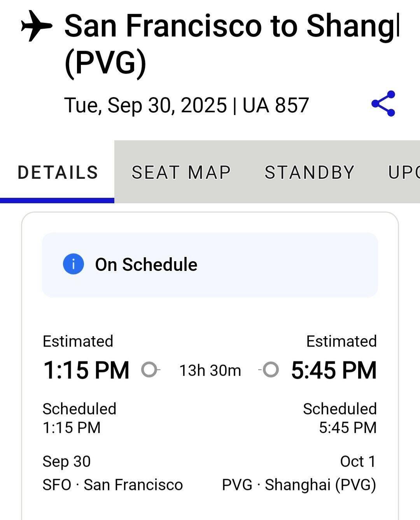Click the San Francisco to Shanghai title
The width and height of the screenshot is (420, 520).
231,43
